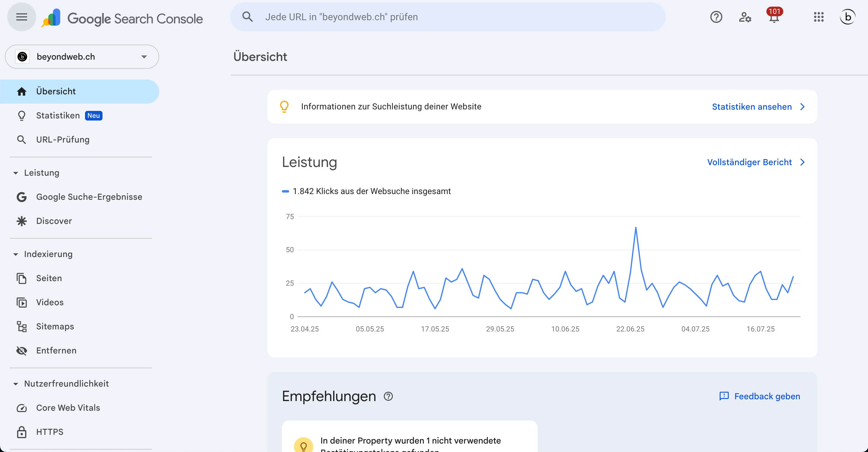This screenshot has height=452, width=868.
Task: Open Google Suche-Ergebnisse report
Action: pyautogui.click(x=80, y=197)
